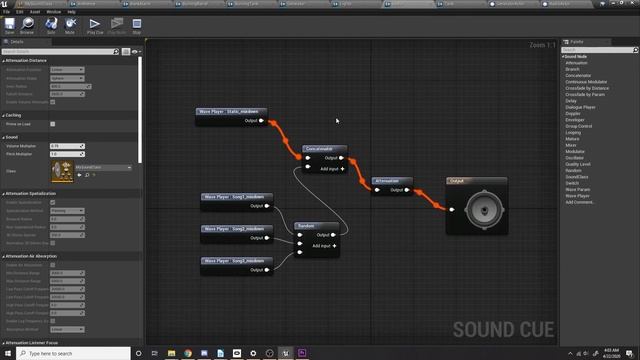Open File Explorer from the taskbar
The width and height of the screenshot is (640, 360).
[171, 353]
